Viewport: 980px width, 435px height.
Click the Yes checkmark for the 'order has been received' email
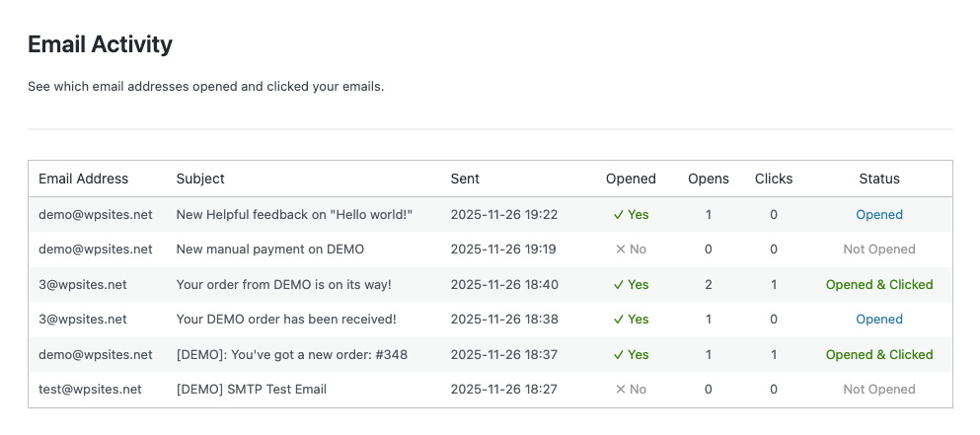coord(631,320)
